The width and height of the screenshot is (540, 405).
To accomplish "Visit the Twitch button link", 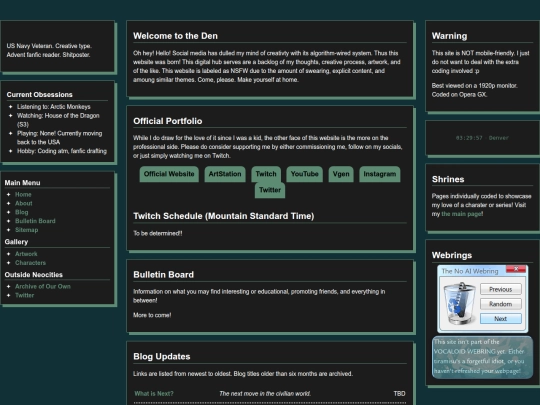I will pos(266,174).
